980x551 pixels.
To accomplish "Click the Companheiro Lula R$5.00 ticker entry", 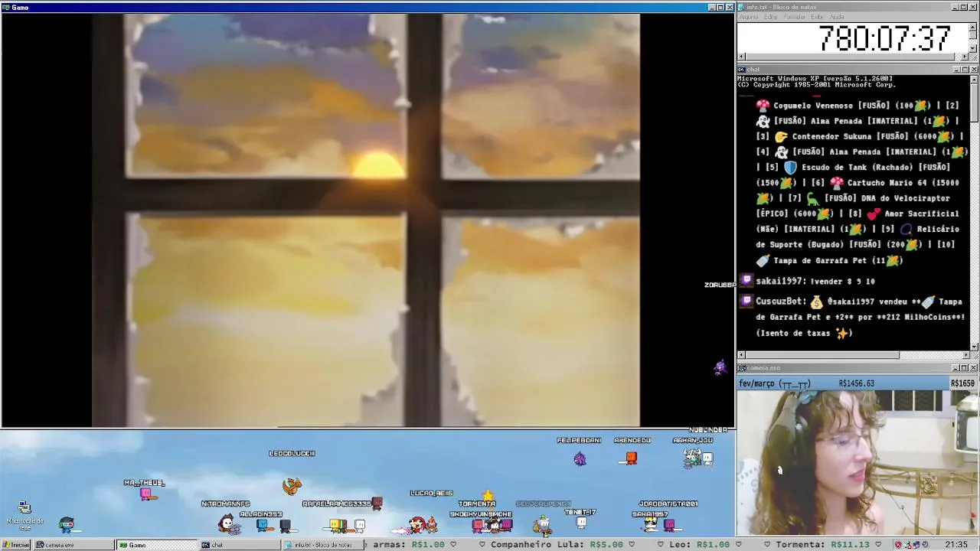I will point(556,545).
